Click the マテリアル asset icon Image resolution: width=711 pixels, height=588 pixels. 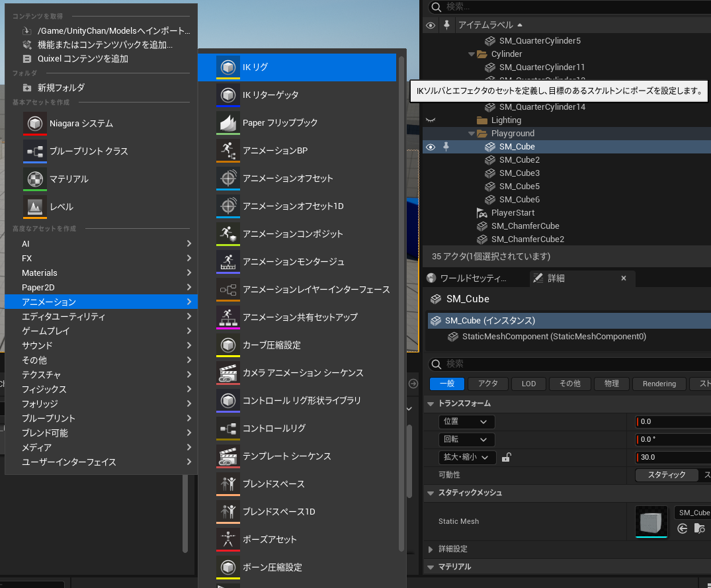[35, 179]
